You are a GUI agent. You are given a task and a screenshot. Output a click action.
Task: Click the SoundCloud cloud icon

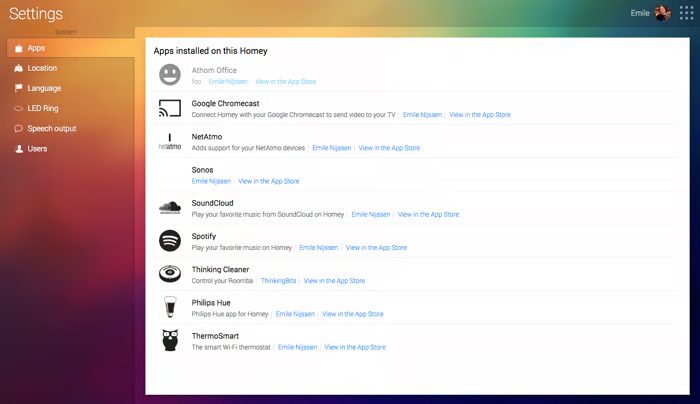point(170,208)
